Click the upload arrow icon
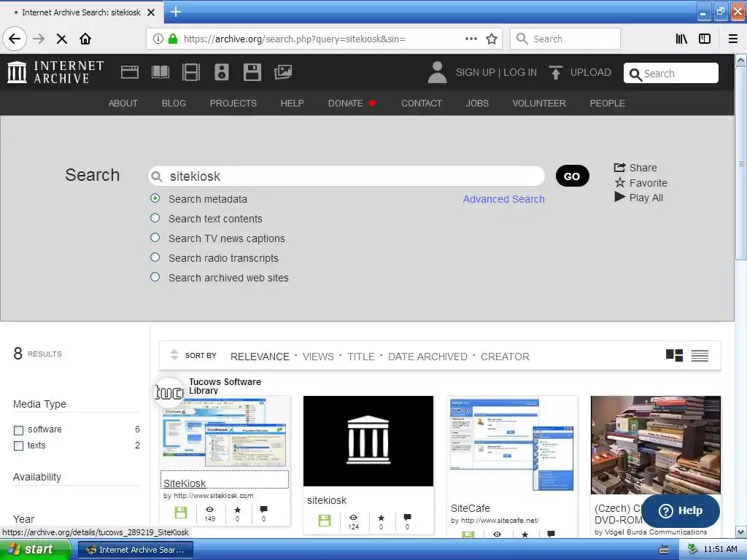This screenshot has height=560, width=747. 555,72
